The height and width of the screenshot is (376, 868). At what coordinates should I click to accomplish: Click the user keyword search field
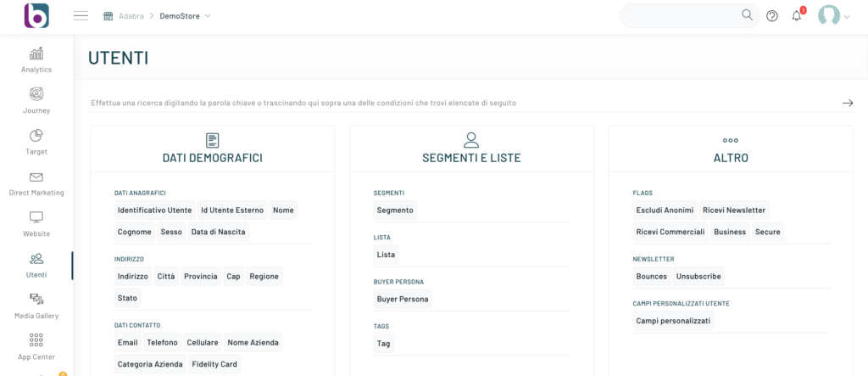[458, 103]
